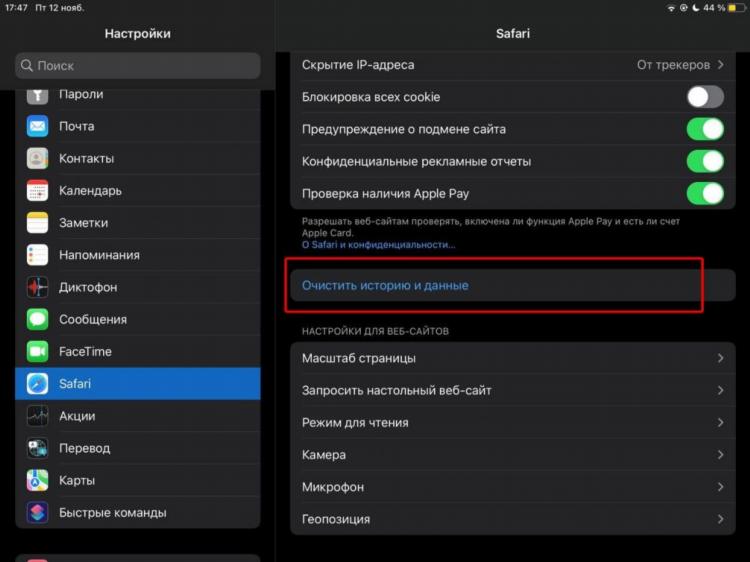Expand Масштаб страницы chevron

pos(720,358)
